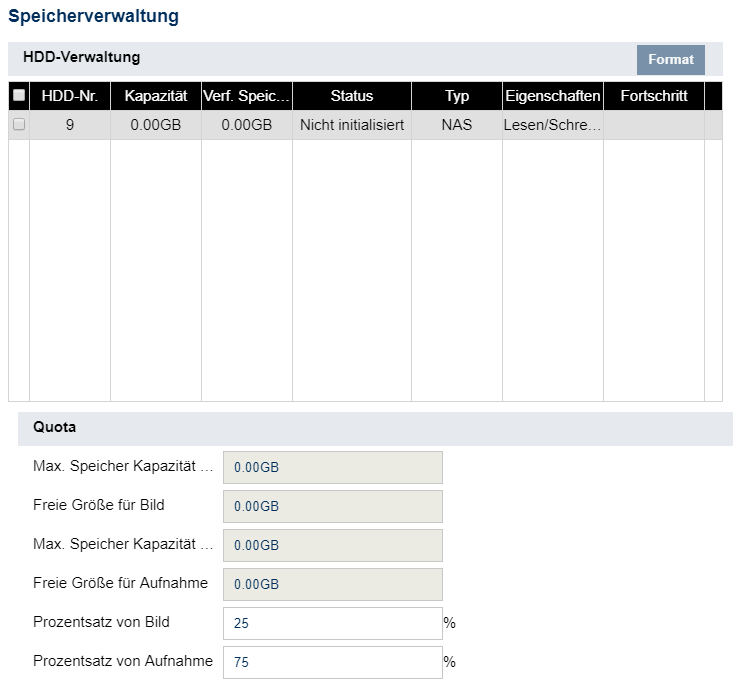This screenshot has width=747, height=688.
Task: Tick the select-all checkbox in table header
Action: pos(19,96)
